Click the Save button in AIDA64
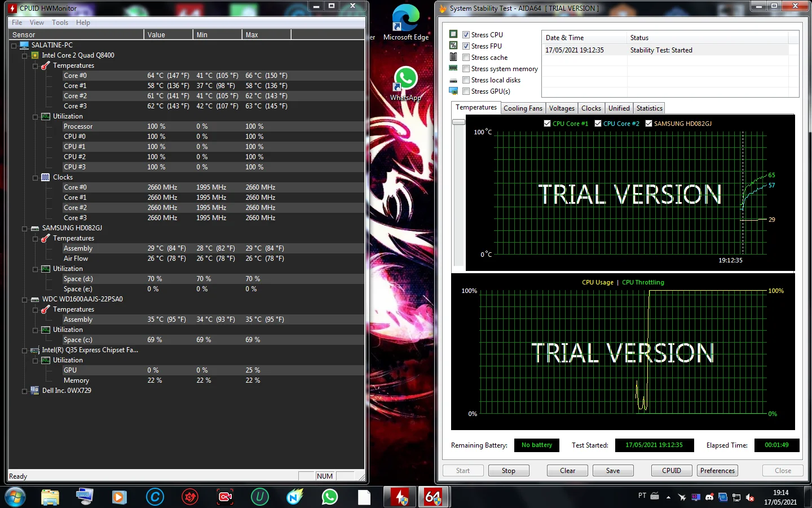 click(613, 471)
